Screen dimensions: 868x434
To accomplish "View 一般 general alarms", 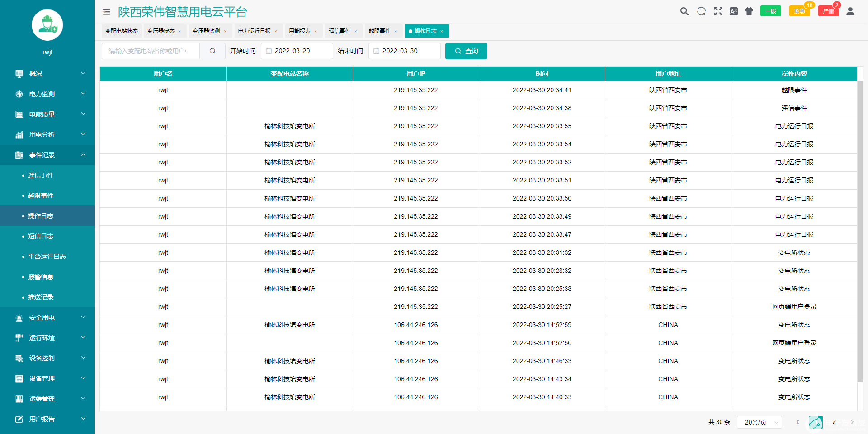I will (770, 10).
